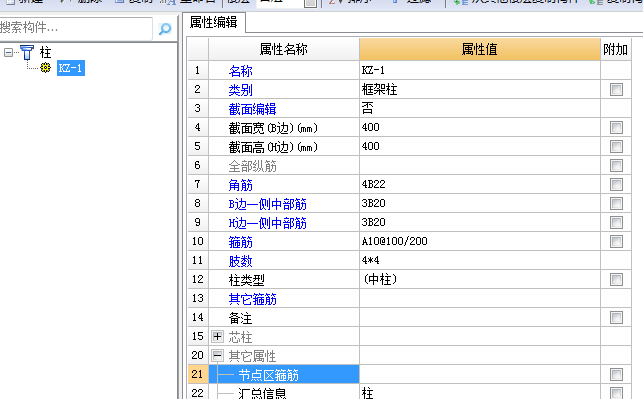Click the 4*4 value for 肢数

click(480, 260)
